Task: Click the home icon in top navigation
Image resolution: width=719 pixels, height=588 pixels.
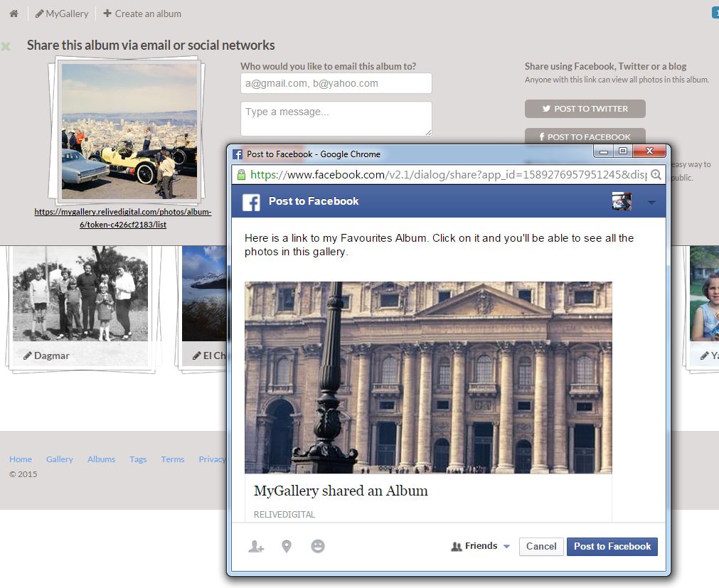Action: [x=14, y=14]
